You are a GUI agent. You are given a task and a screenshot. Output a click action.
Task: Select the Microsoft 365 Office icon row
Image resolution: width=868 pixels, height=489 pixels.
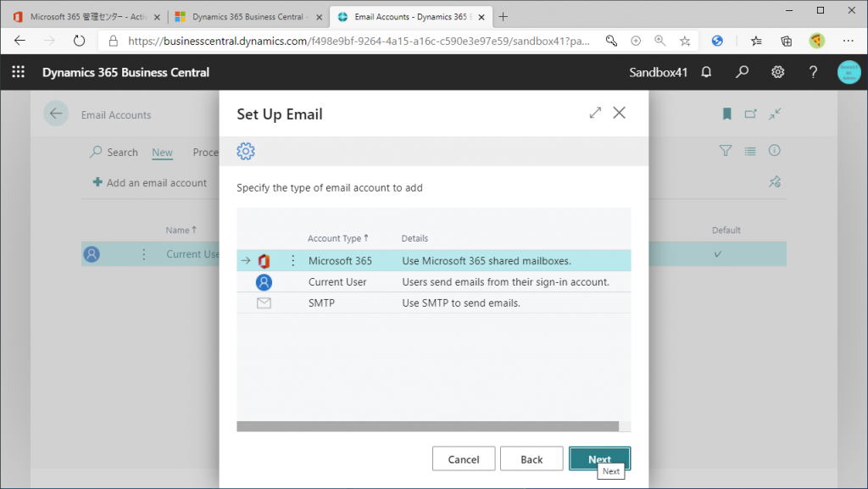[264, 260]
